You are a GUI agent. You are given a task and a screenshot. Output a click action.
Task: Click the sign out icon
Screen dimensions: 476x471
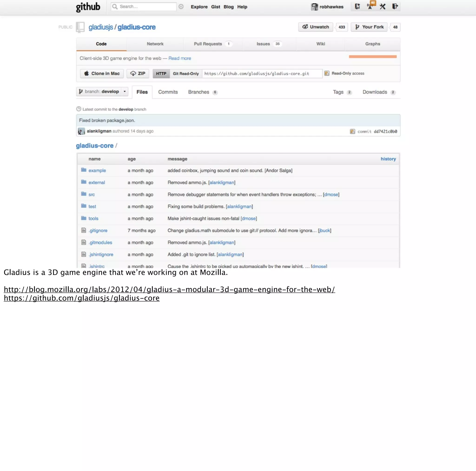[x=395, y=7]
